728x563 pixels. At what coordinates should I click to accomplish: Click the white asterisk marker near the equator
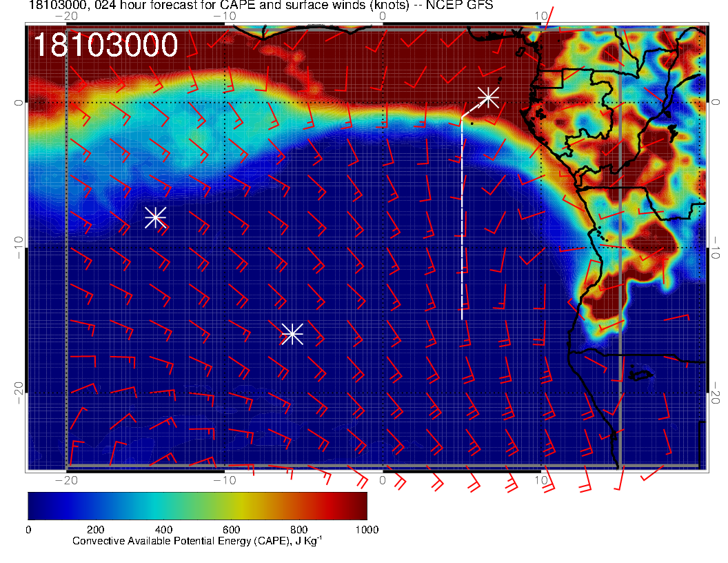click(488, 97)
